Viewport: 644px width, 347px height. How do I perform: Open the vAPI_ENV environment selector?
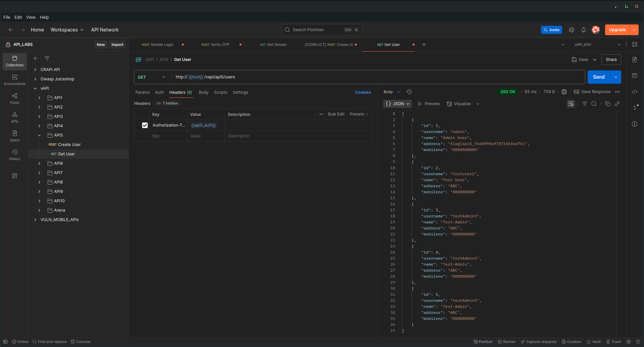click(597, 45)
